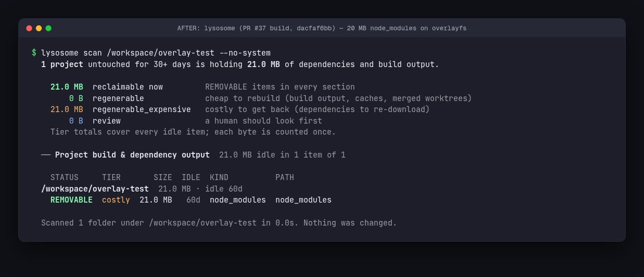Viewport: 644px width, 277px height.
Task: Click the window title starting 'AFTER: lysosome'
Action: (322, 28)
